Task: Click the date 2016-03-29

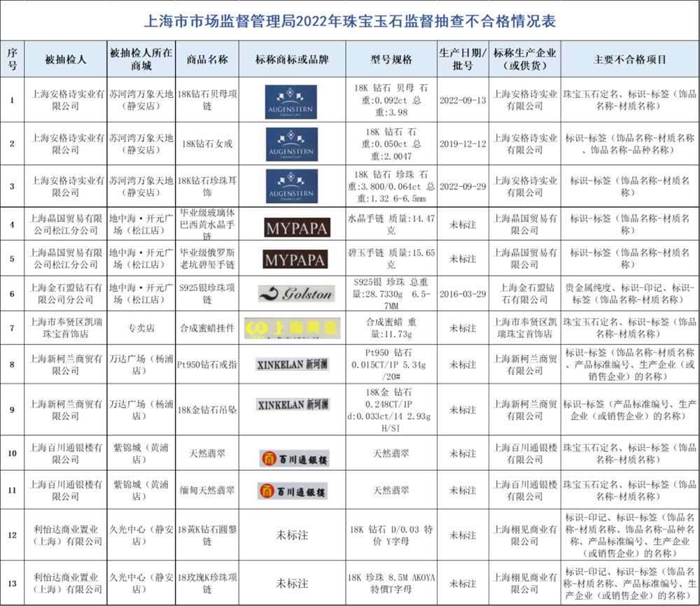Action: point(463,294)
